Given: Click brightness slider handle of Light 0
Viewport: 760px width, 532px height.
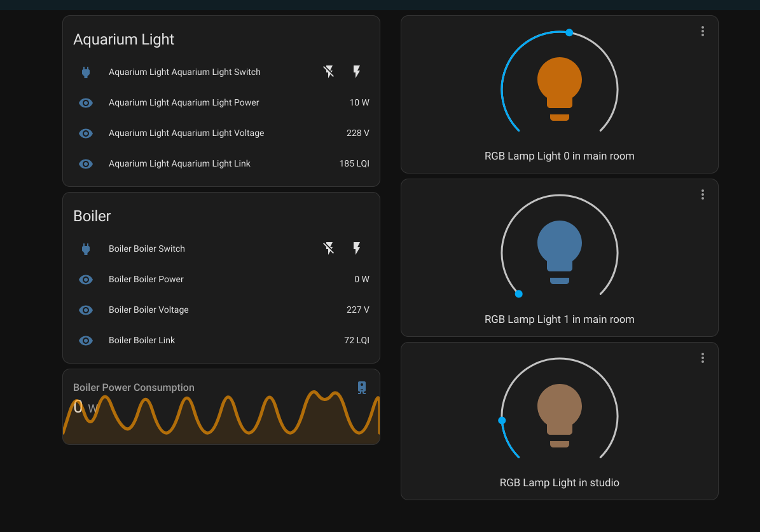Looking at the screenshot, I should 569,32.
